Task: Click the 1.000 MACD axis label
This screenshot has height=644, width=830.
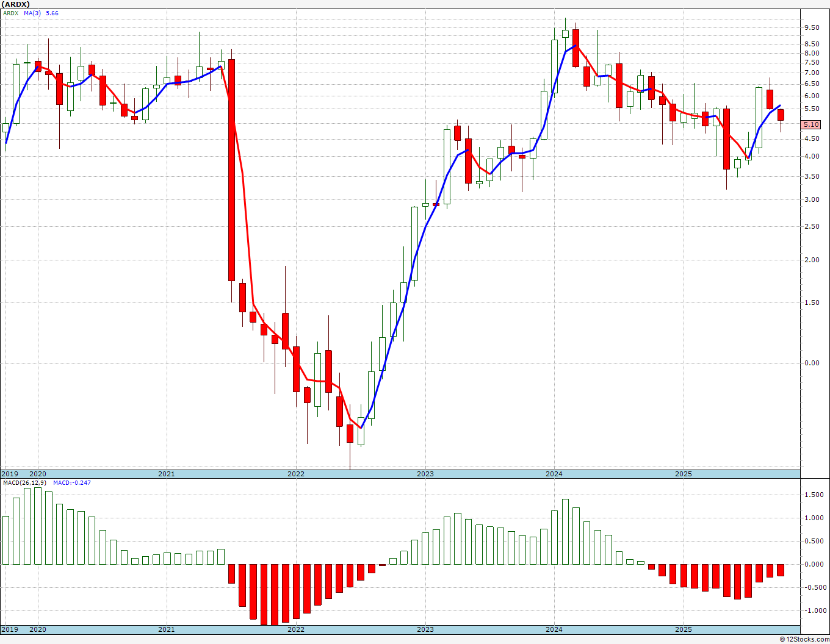Action: (x=814, y=518)
